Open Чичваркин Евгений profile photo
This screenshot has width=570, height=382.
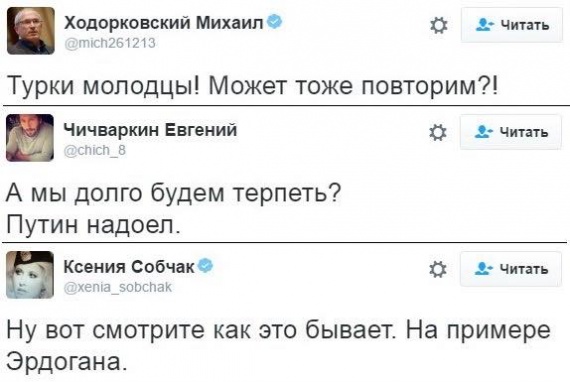point(30,138)
